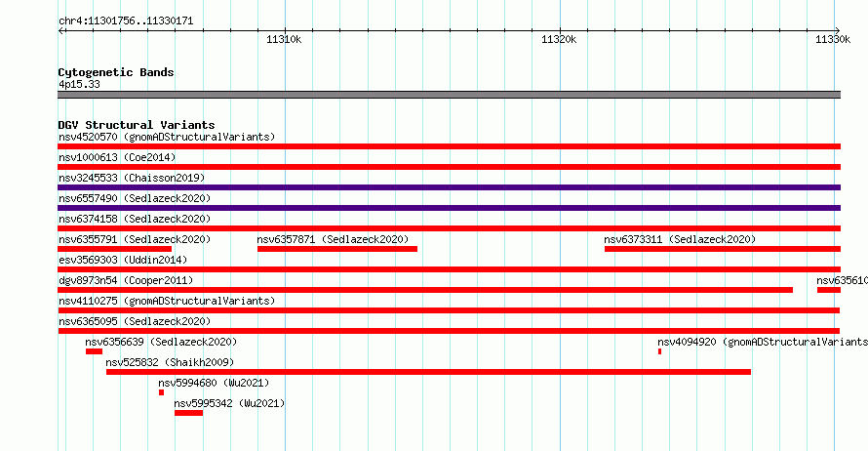Open the esv3569303 (Uddin2014) label

click(x=123, y=260)
